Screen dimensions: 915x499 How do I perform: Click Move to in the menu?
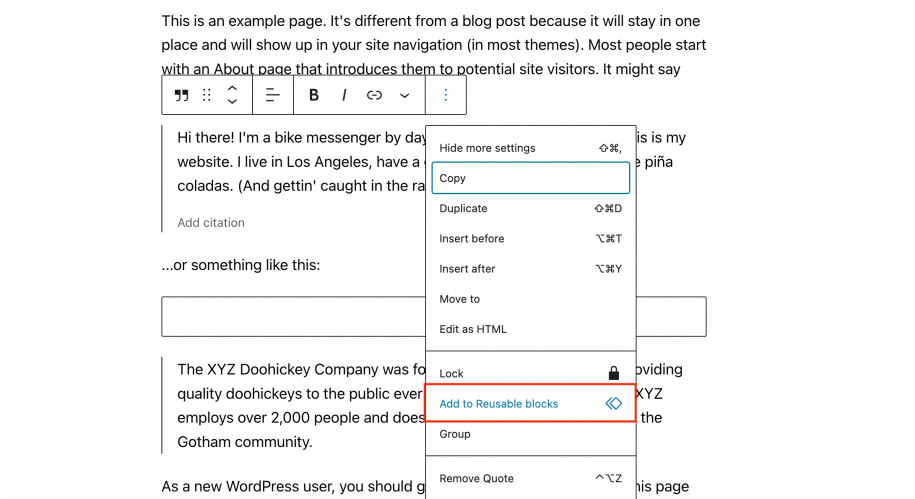coord(530,299)
